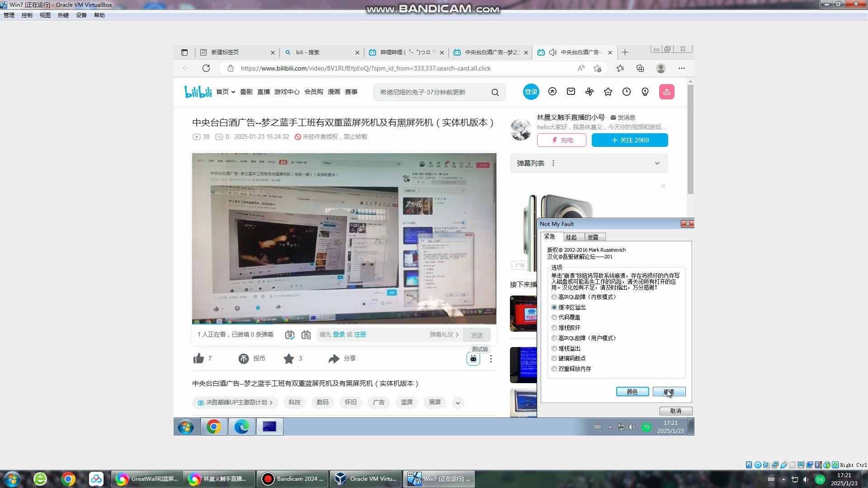Screen dimensions: 868x488
Task: Open the history clock icon in header
Action: [x=627, y=92]
